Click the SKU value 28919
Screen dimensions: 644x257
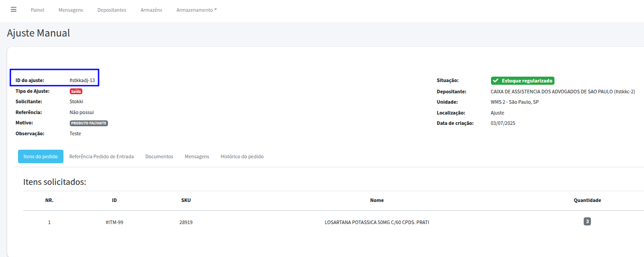186,222
